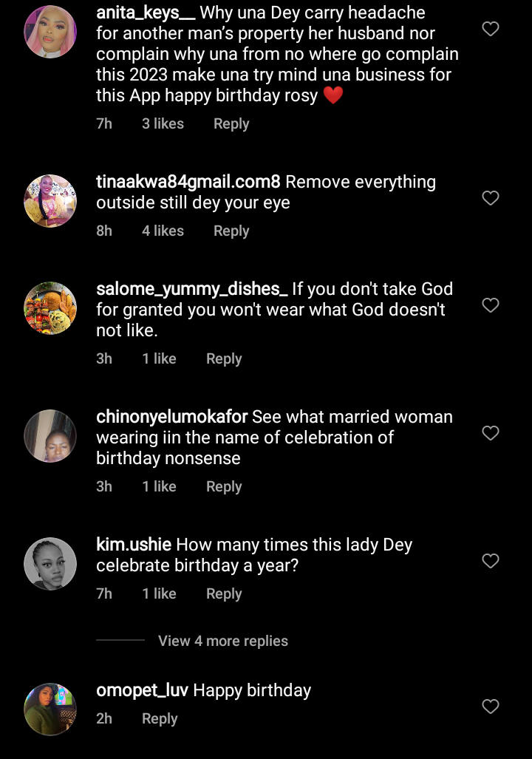Open salome_yummy_dishes_ profile avatar
Image resolution: width=532 pixels, height=759 pixels.
coord(50,308)
